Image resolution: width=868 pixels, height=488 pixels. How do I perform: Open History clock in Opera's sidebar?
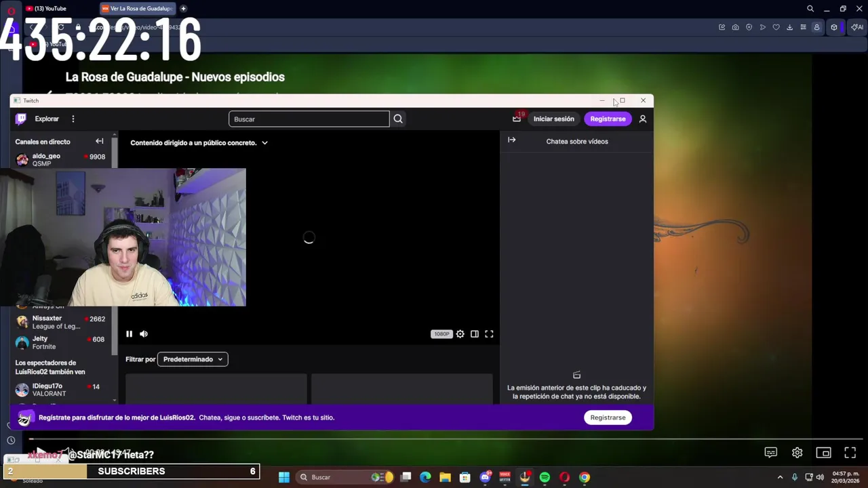11,441
